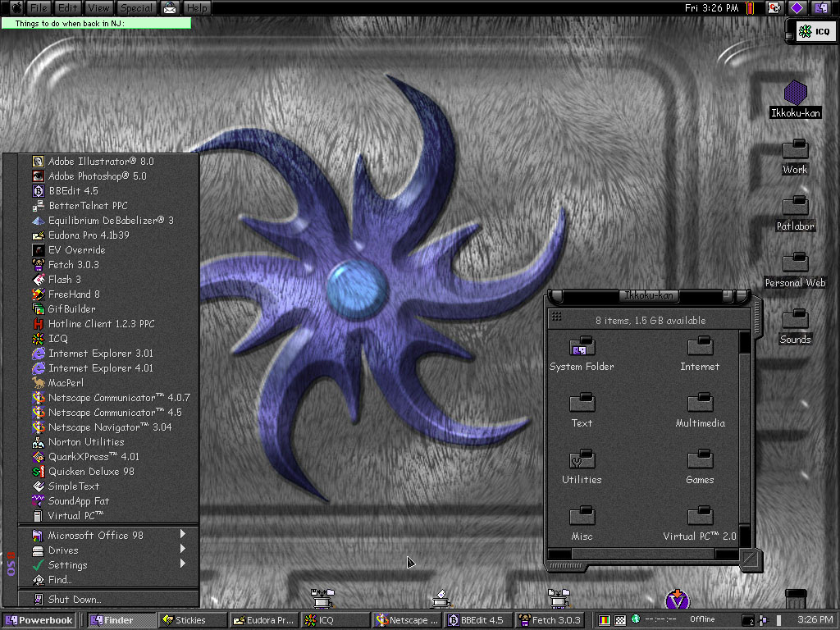
Task: Open the Virtual PC 2.0 folder
Action: click(700, 517)
